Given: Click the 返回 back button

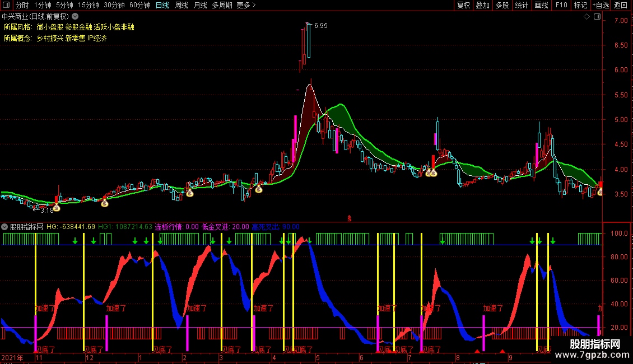Looking at the screenshot, I should [621, 6].
